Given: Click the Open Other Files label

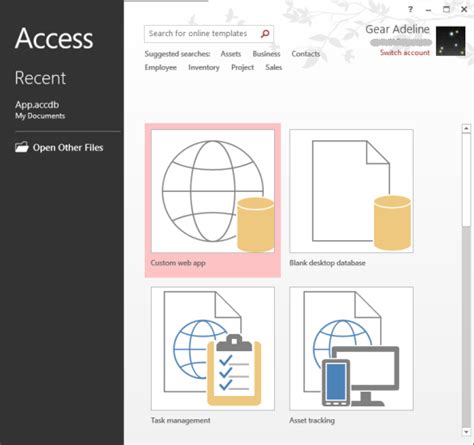Looking at the screenshot, I should click(68, 148).
